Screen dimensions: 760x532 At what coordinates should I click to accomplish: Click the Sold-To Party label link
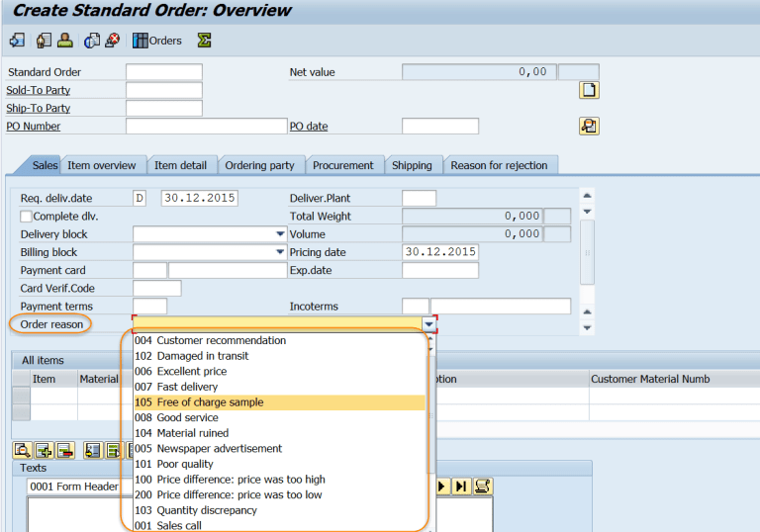(39, 90)
